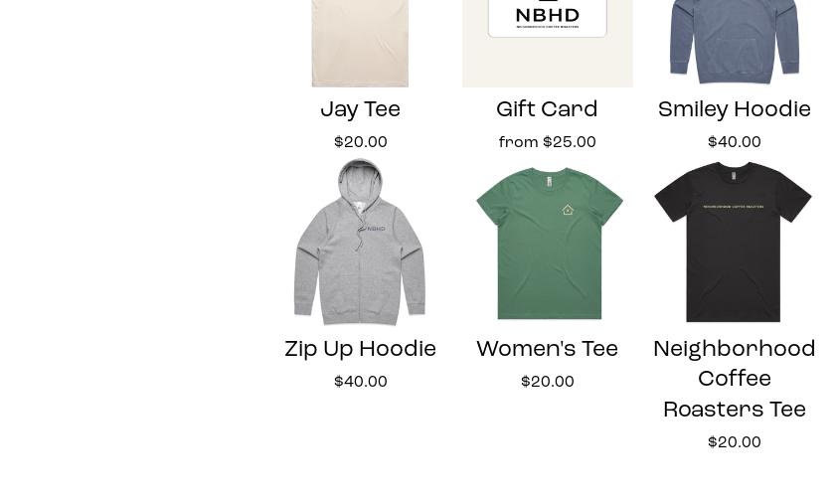
Task: Click the Neighborhood Coffee Roasters Tee title
Action: pos(734,379)
